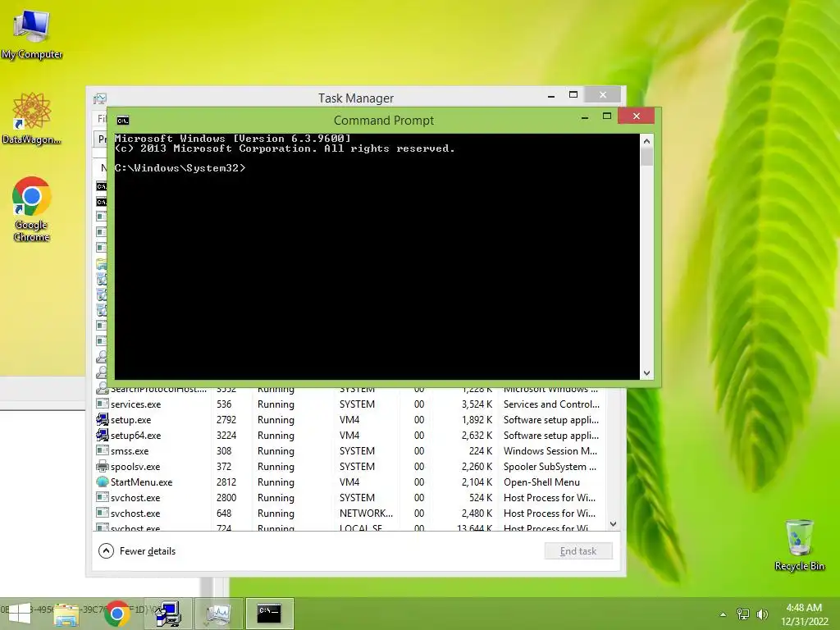Screen dimensions: 840x630
Task: Minimize the Task Manager window
Action: point(550,95)
